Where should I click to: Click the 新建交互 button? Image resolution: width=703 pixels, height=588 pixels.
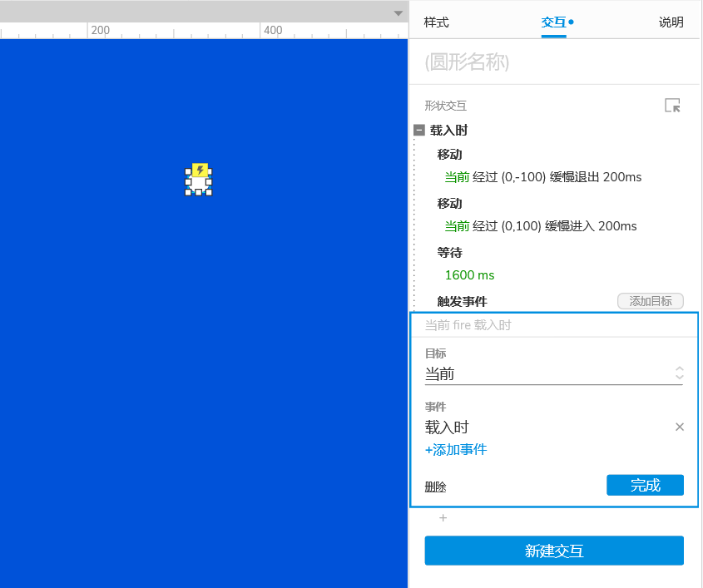point(554,551)
